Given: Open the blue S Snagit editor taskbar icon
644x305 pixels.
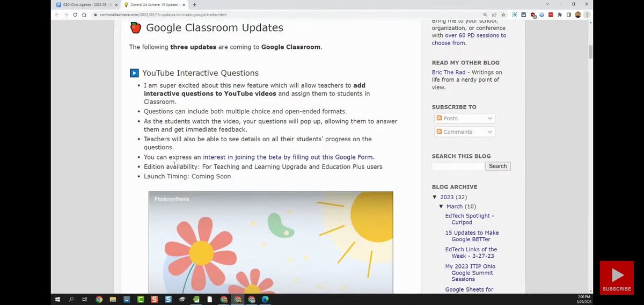Looking at the screenshot, I should 169,299.
